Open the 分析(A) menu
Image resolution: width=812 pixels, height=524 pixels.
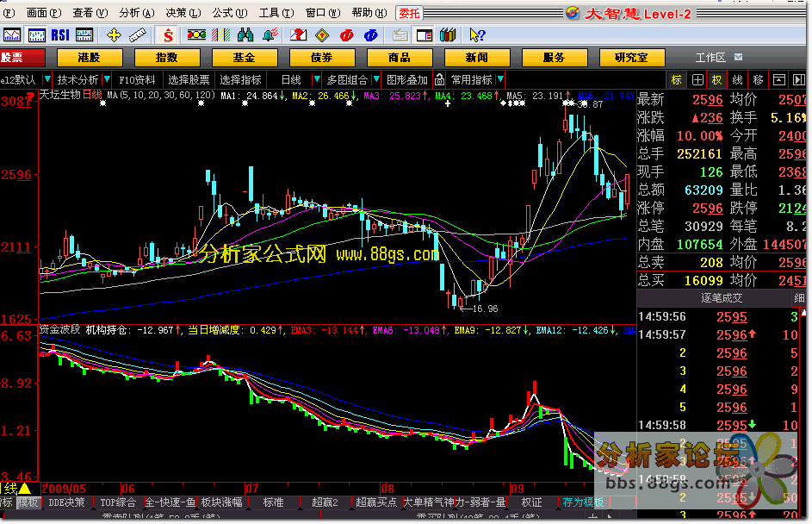[137, 12]
